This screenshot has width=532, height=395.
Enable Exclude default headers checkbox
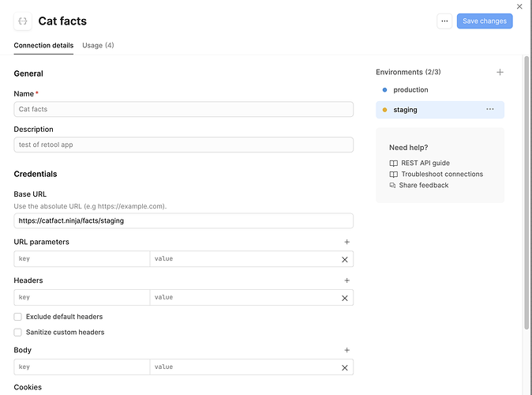point(17,317)
